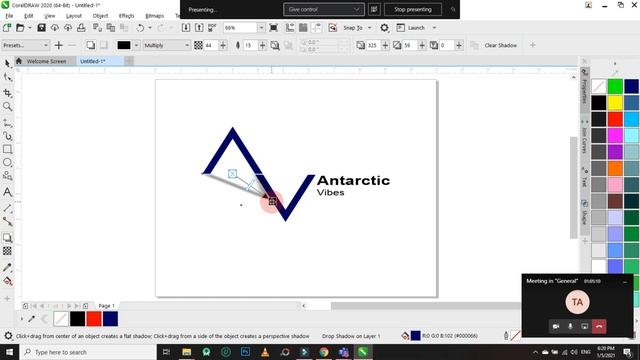Select the Transparency checkerboard tool

coord(7,251)
